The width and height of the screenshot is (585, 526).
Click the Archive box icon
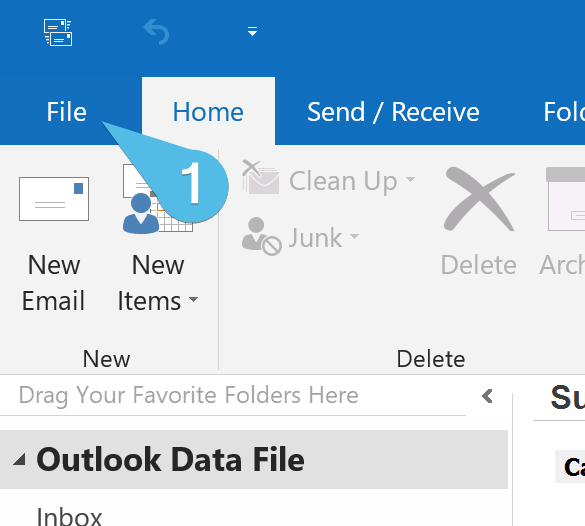pyautogui.click(x=566, y=199)
